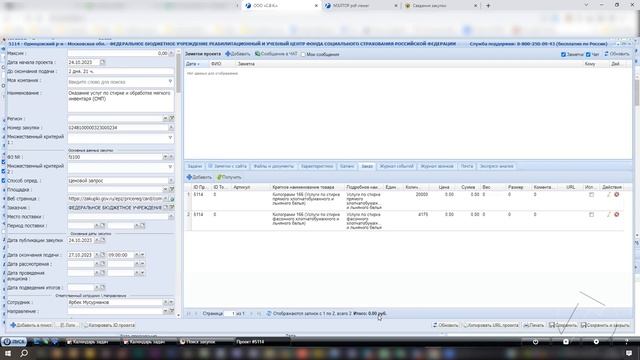The width and height of the screenshot is (640, 360).
Task: Open the Windows Start menu
Action: (x=8, y=353)
